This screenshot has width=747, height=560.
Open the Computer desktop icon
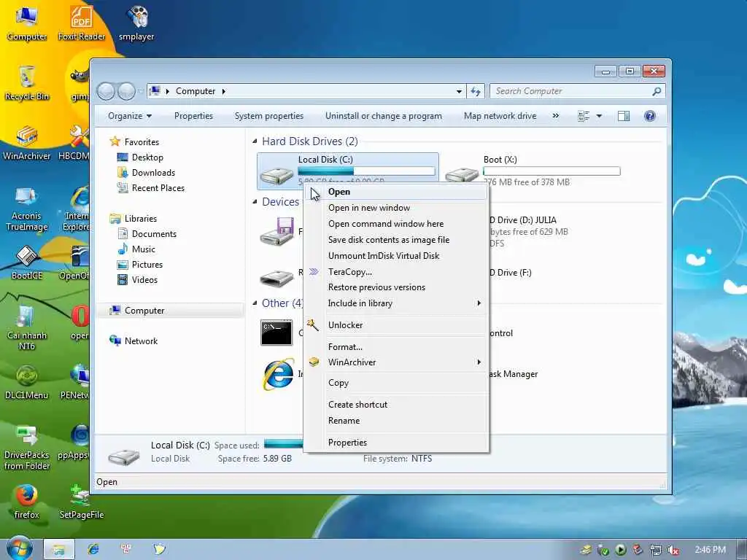coord(27,23)
